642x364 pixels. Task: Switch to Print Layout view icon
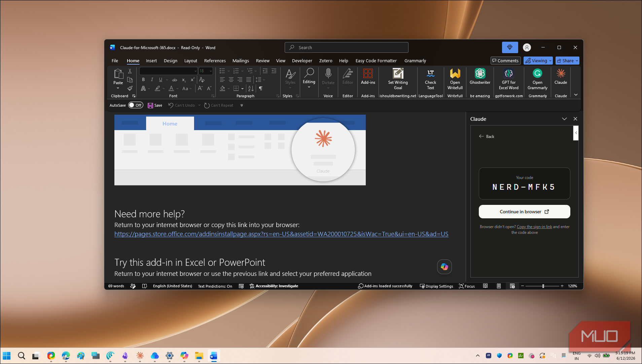499,286
